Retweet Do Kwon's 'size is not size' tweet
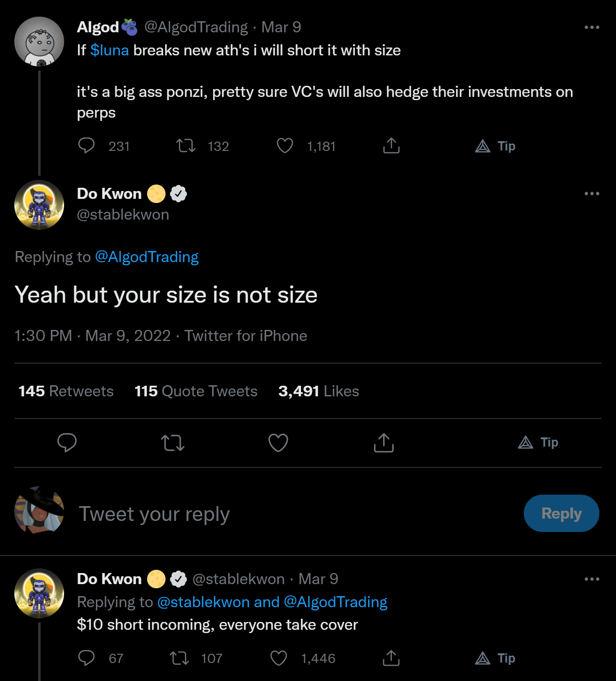 [173, 443]
